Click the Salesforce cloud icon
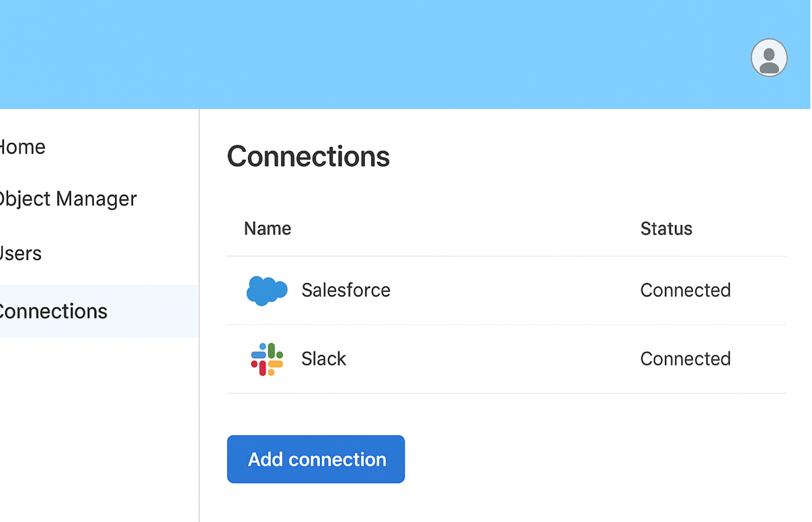The image size is (812, 522). click(x=267, y=290)
